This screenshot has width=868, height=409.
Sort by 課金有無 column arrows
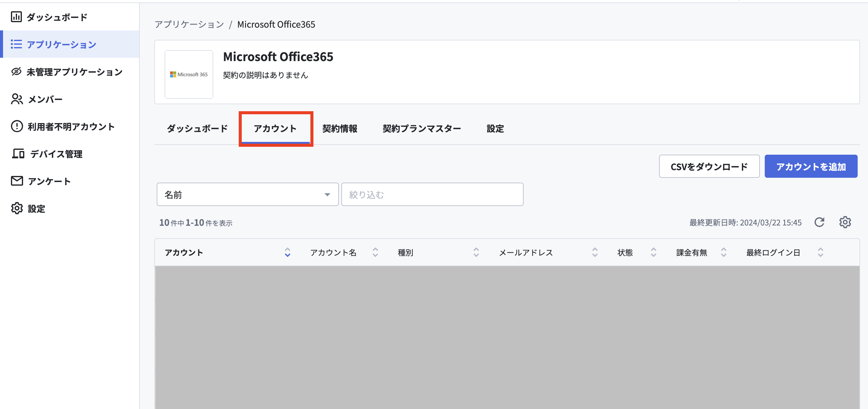click(724, 252)
